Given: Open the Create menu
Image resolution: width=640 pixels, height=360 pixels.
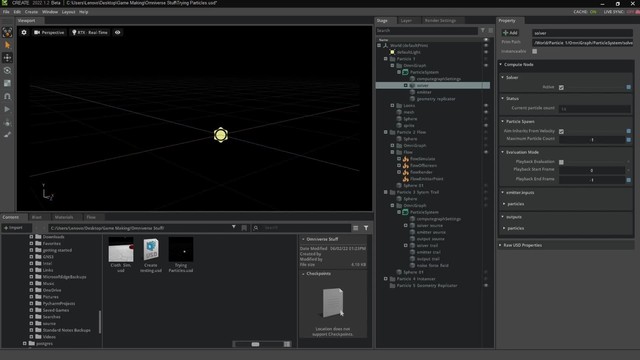Looking at the screenshot, I should [x=31, y=12].
